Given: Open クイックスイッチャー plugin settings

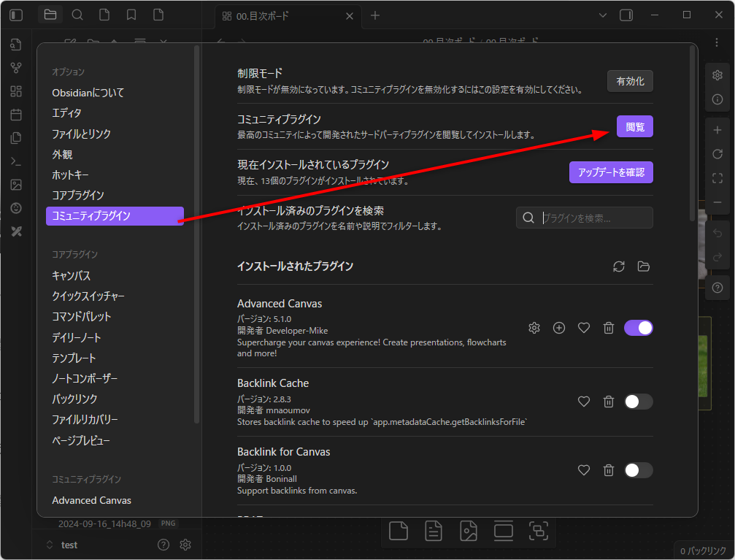Looking at the screenshot, I should [115, 296].
